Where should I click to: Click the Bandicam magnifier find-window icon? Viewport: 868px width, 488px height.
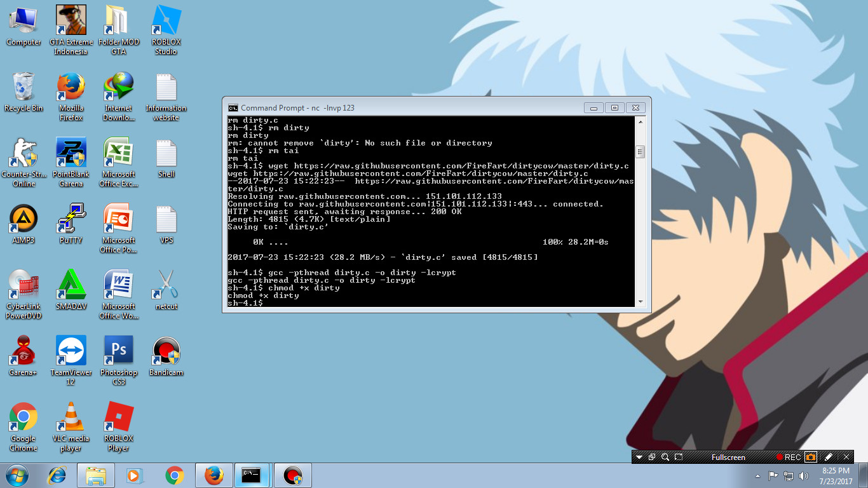click(665, 457)
